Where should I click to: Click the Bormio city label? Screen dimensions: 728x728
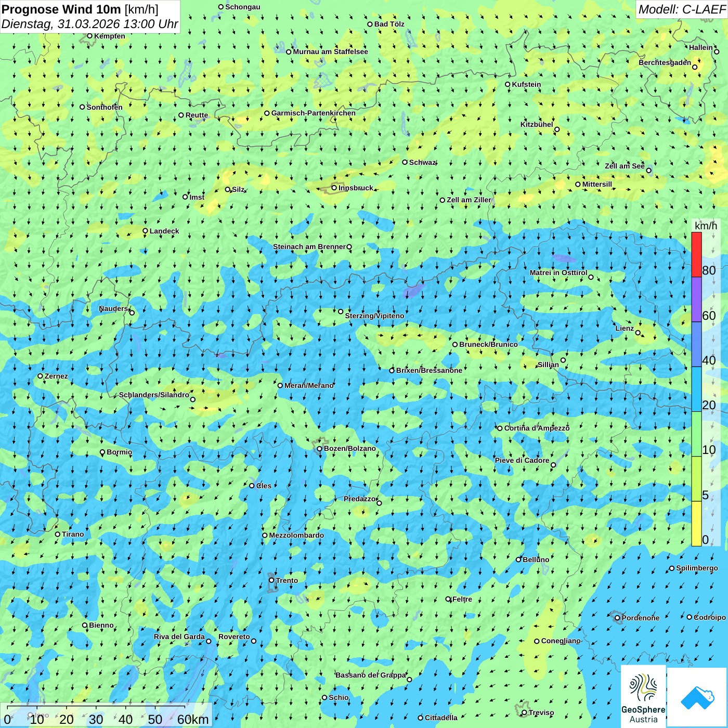coord(119,452)
